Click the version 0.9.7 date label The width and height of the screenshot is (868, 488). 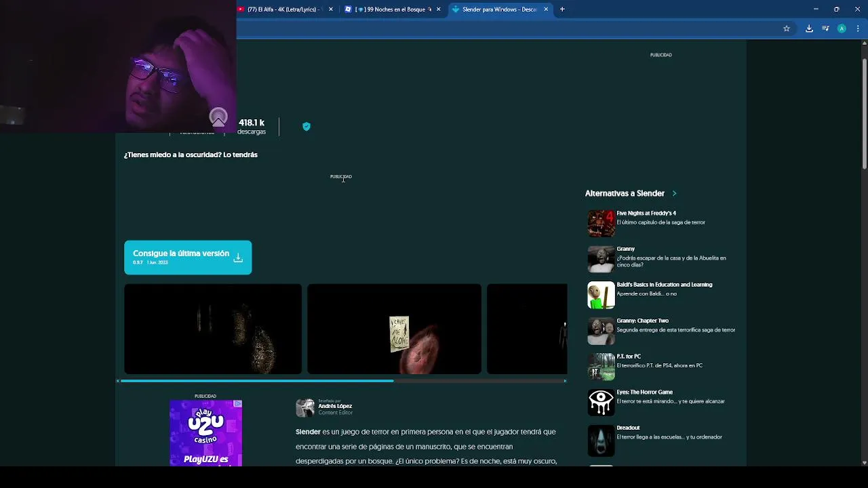click(x=151, y=262)
